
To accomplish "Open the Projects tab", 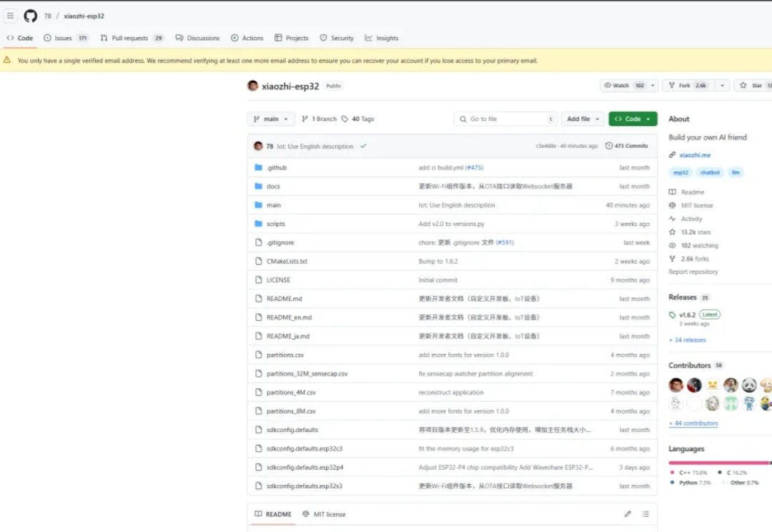I will tap(292, 38).
